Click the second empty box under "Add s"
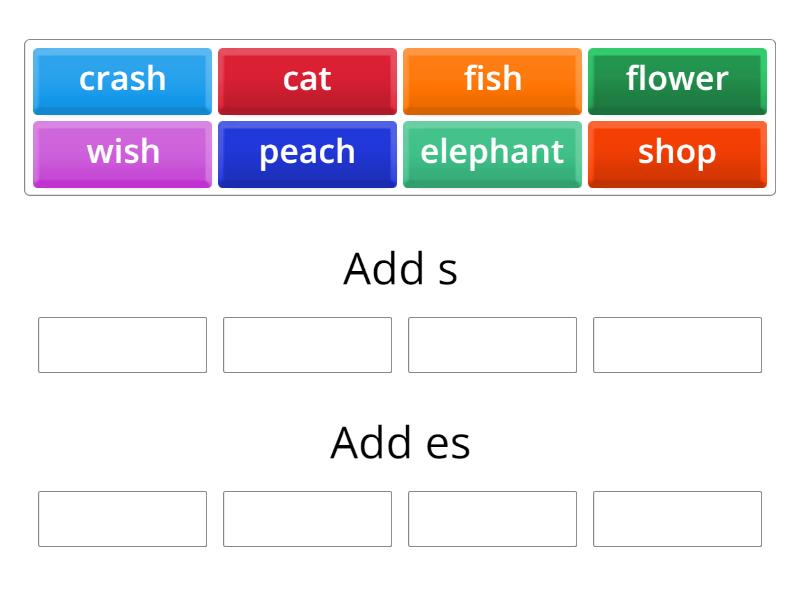 coord(307,346)
